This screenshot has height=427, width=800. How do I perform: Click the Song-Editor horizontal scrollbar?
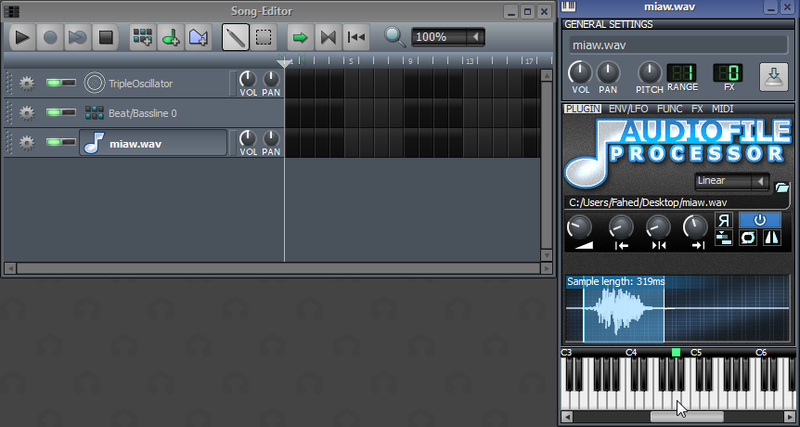(278, 268)
